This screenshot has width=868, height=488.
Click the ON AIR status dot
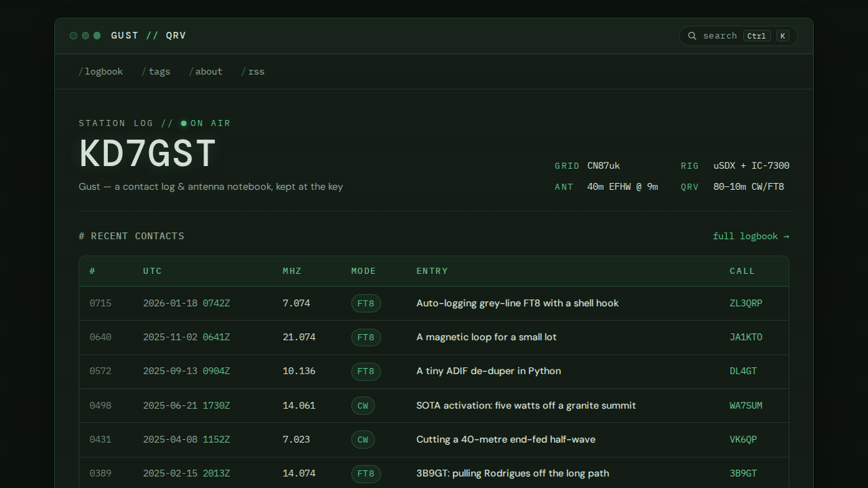184,123
